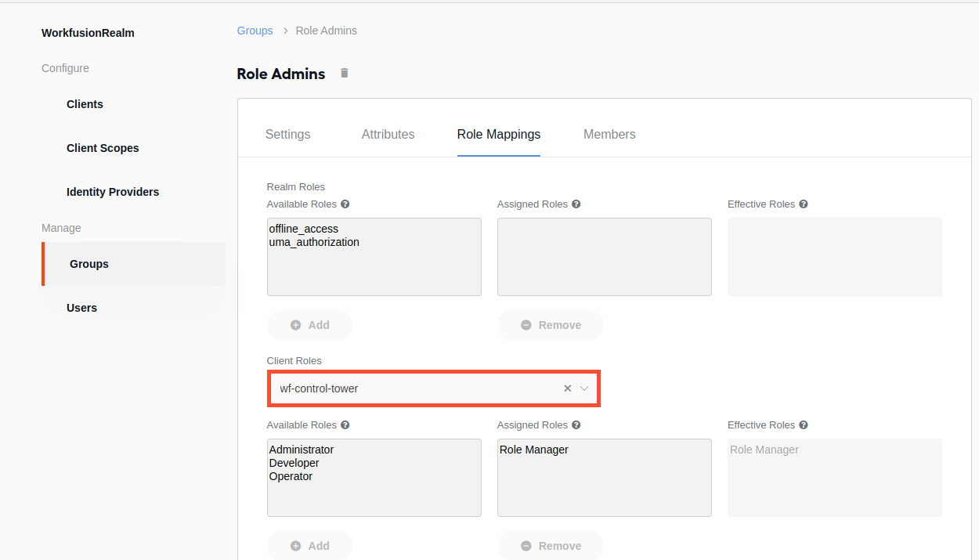Select the Role Mappings tab

click(x=499, y=135)
